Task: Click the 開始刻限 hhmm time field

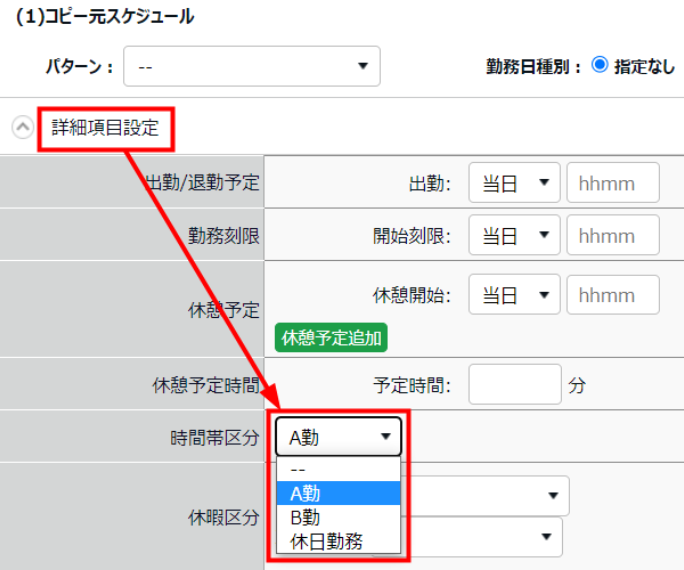Action: tap(613, 236)
